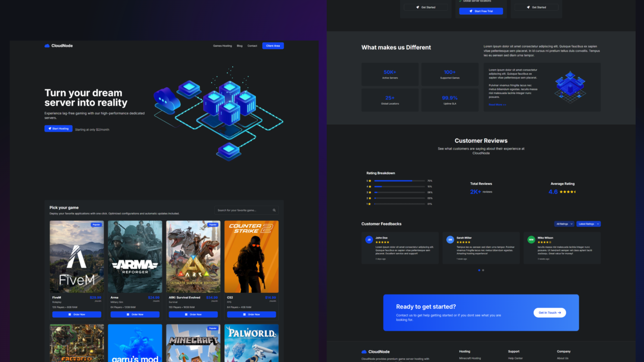Click the 2K+ total reviews figure
Viewport: 644px width, 362px height.
click(475, 192)
